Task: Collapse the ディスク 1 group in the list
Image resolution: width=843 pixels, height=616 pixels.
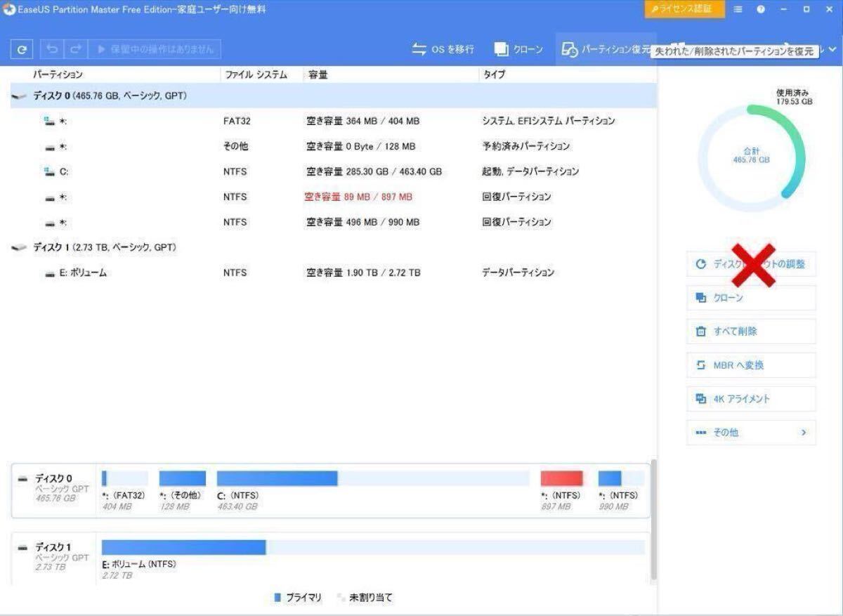Action: click(x=20, y=247)
